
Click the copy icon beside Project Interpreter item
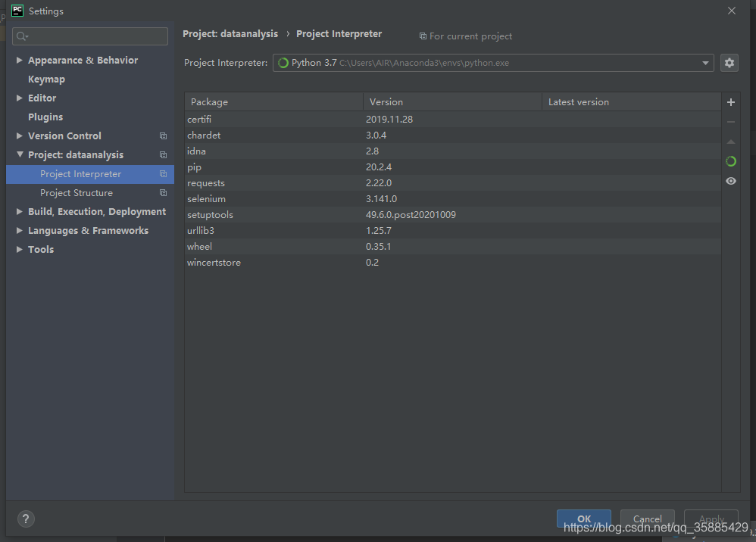[164, 174]
